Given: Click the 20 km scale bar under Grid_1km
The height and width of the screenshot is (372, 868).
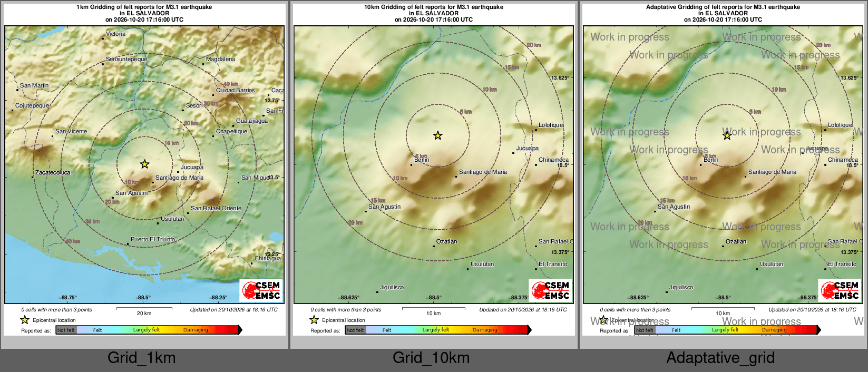Looking at the screenshot, I should coord(144,308).
